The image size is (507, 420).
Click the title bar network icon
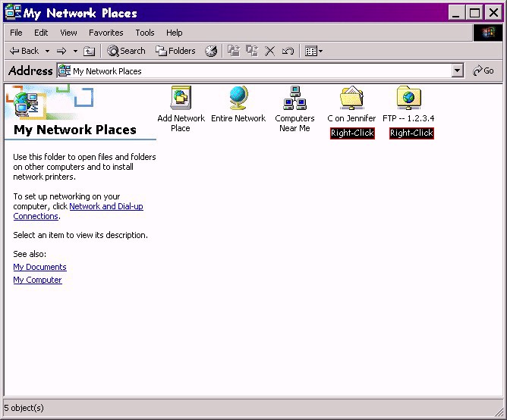[13, 12]
